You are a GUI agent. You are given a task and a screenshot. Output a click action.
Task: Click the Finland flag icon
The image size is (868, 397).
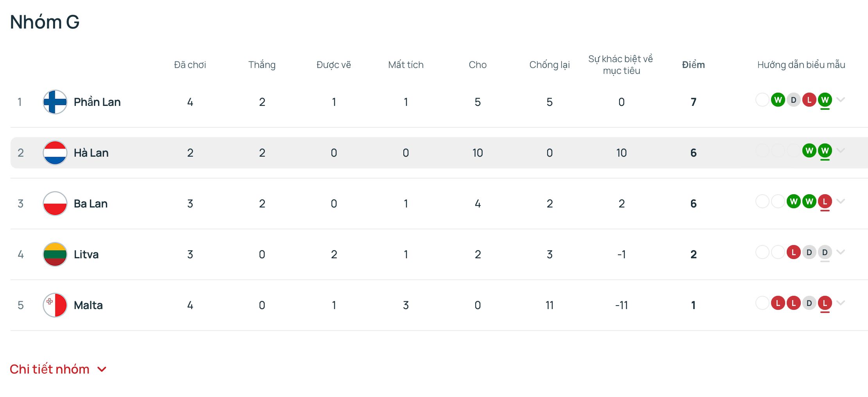pos(55,102)
